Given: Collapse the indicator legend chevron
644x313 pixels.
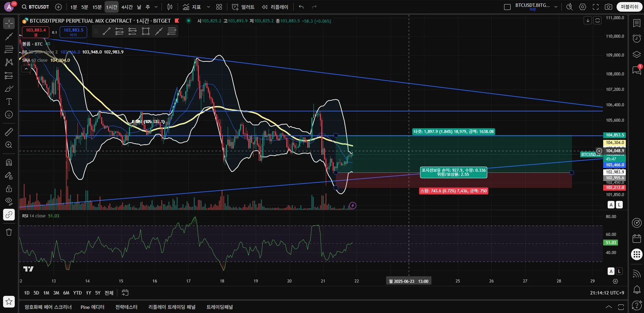Looking at the screenshot, I should (26, 69).
